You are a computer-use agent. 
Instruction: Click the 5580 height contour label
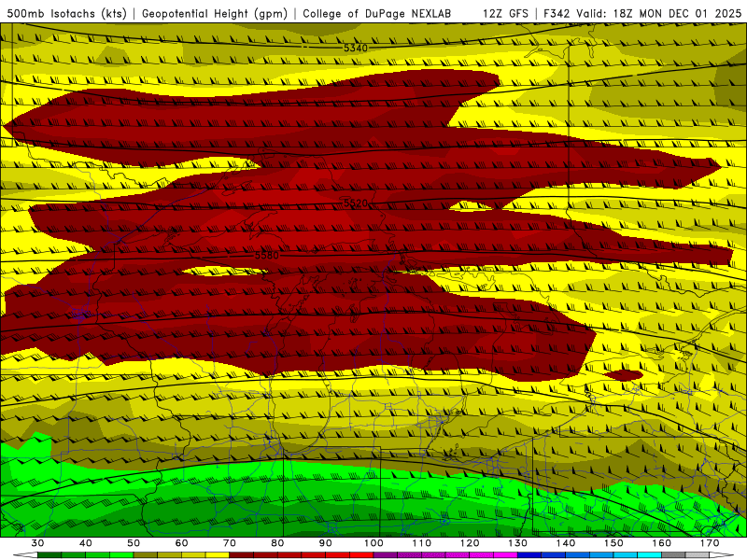(x=267, y=255)
